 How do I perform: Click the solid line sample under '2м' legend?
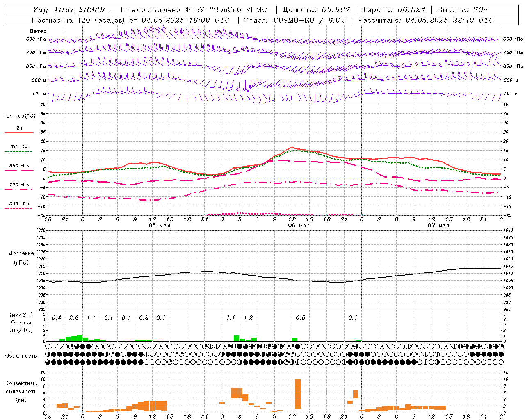19,132
